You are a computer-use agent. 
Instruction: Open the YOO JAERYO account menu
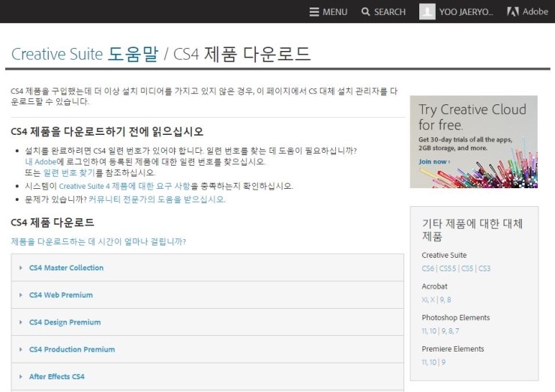(466, 12)
